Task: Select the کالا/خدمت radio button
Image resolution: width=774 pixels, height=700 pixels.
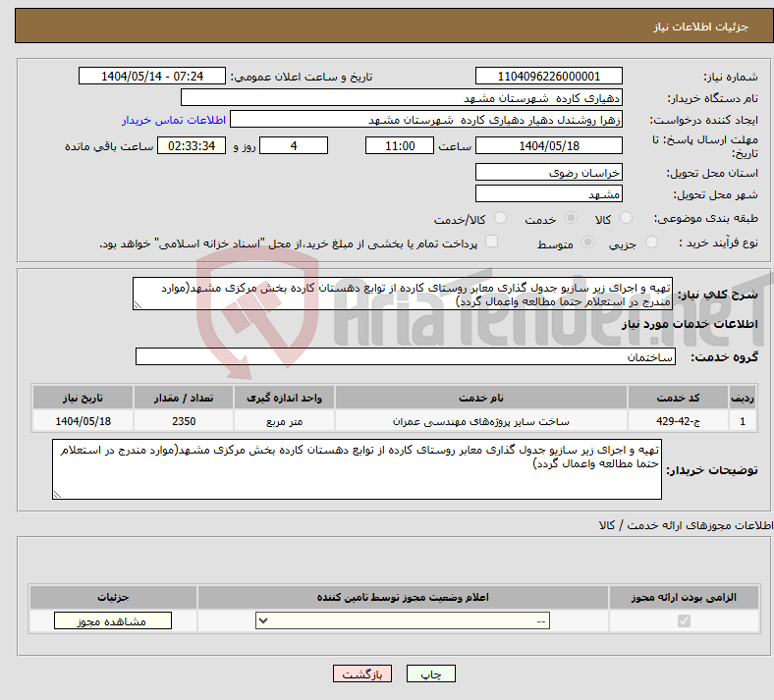Action: pyautogui.click(x=501, y=218)
